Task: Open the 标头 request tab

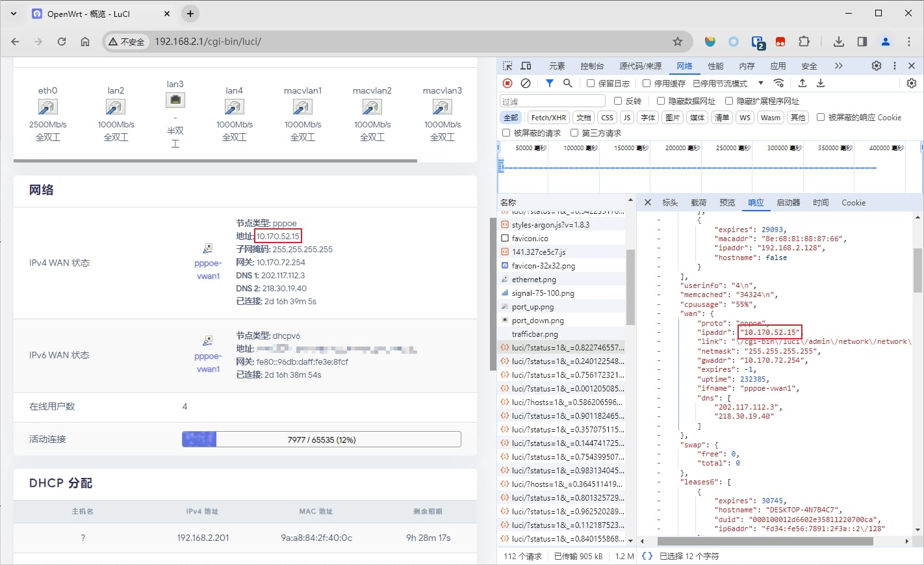Action: coord(670,202)
